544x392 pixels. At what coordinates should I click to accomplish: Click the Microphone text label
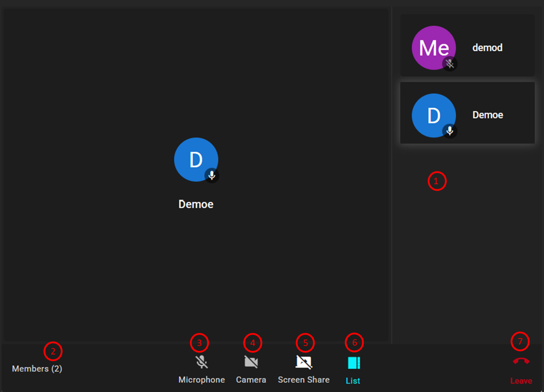point(201,380)
